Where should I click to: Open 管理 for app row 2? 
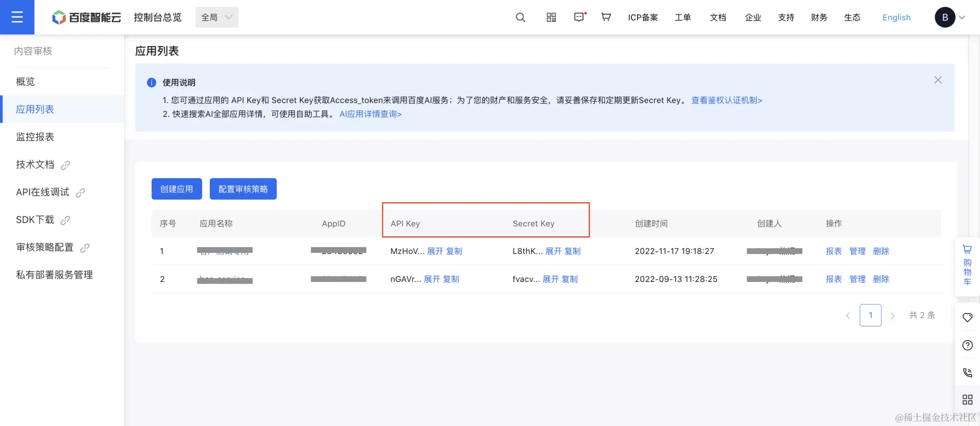tap(857, 279)
